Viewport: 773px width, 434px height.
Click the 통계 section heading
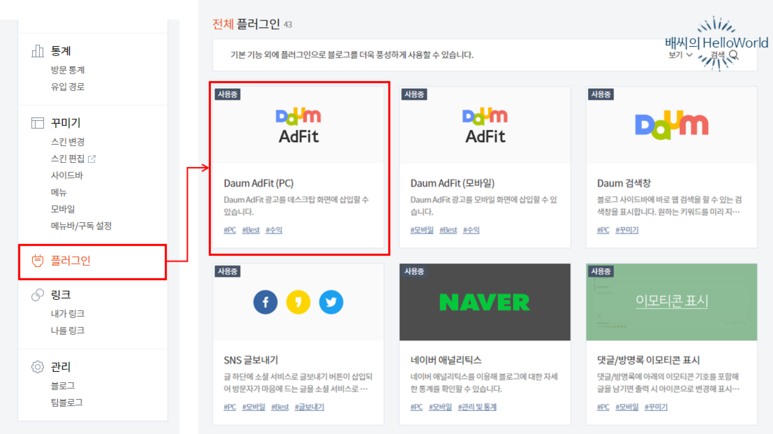click(61, 51)
